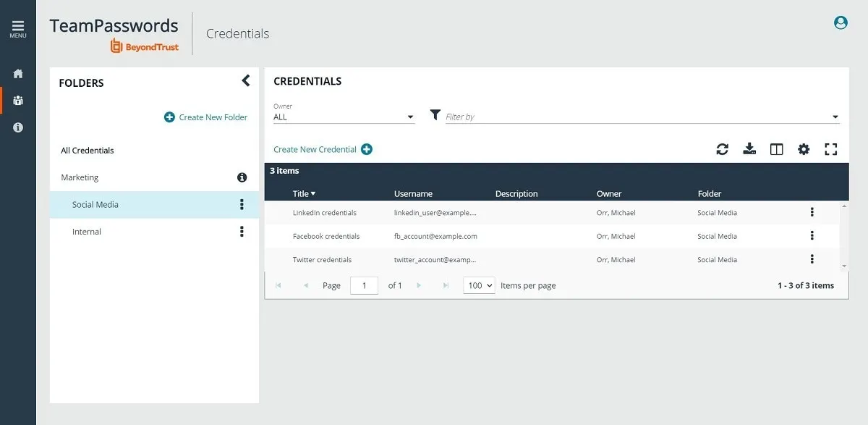Open the About info sidebar icon
This screenshot has width=868, height=425.
click(x=18, y=127)
